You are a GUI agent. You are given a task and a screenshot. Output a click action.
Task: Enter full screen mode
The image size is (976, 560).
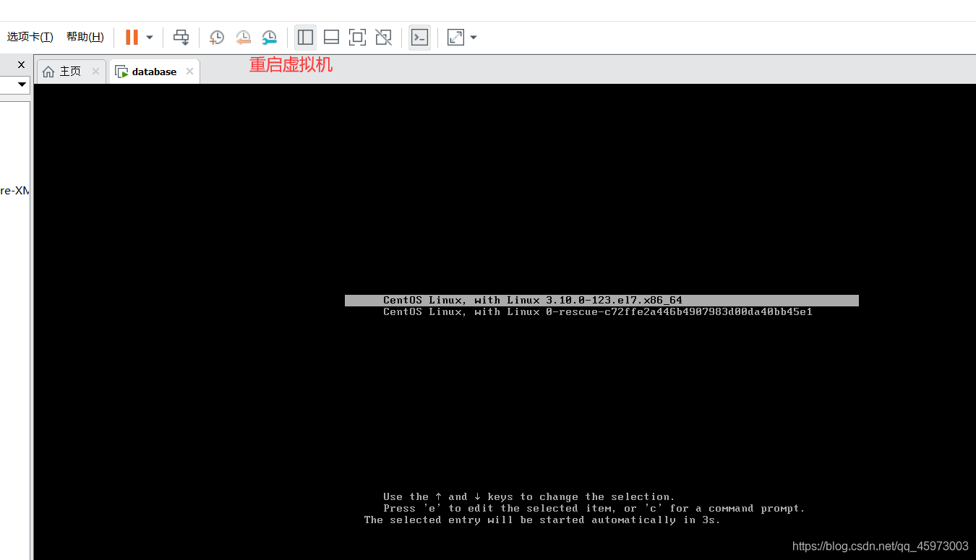[357, 37]
